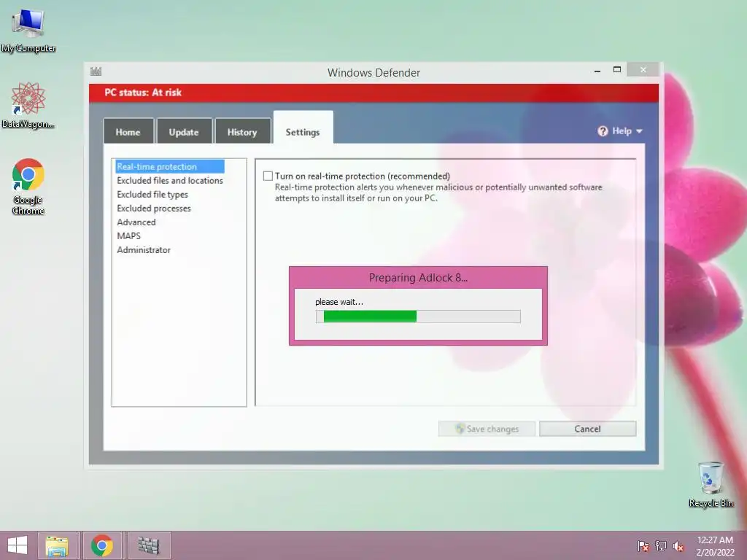The width and height of the screenshot is (747, 560).
Task: Click the Windows Start button
Action: pos(18,545)
